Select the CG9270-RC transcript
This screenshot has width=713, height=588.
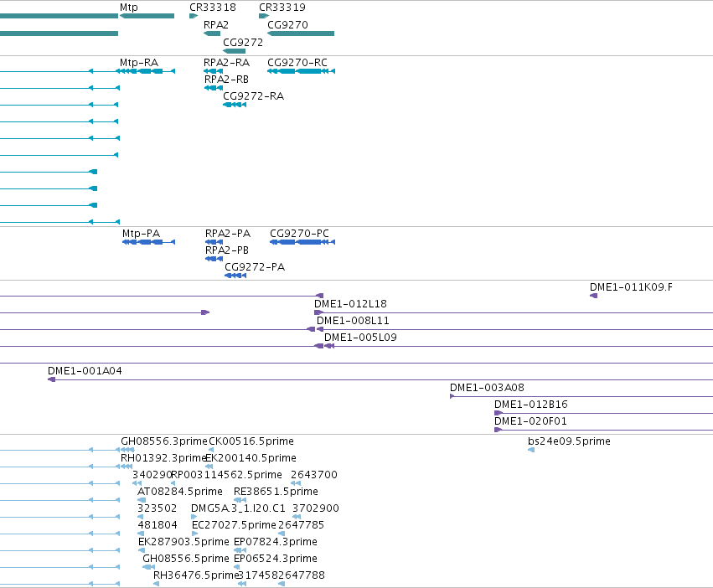pyautogui.click(x=301, y=71)
